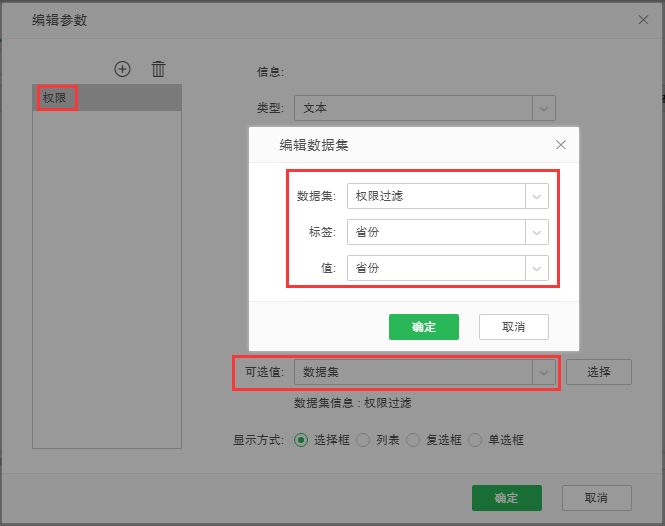This screenshot has height=526, width=665.
Task: Open the 类型 dropdown showing 文本
Action: [x=543, y=108]
